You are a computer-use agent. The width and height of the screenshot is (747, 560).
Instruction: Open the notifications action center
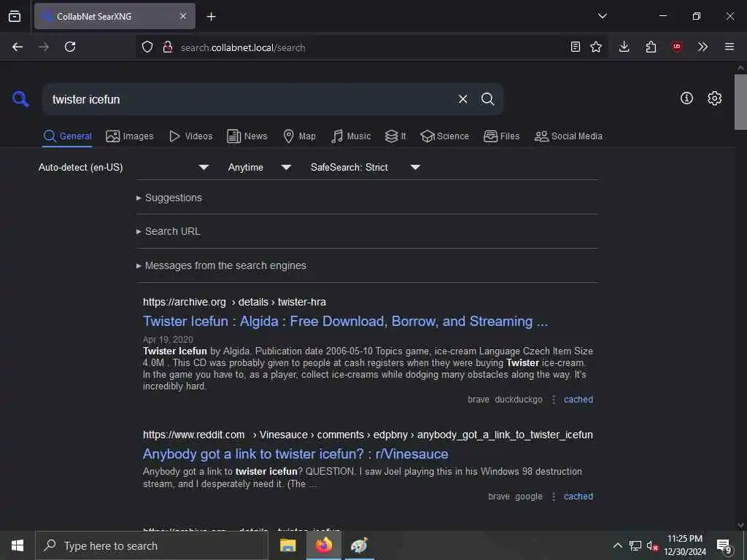pyautogui.click(x=724, y=545)
